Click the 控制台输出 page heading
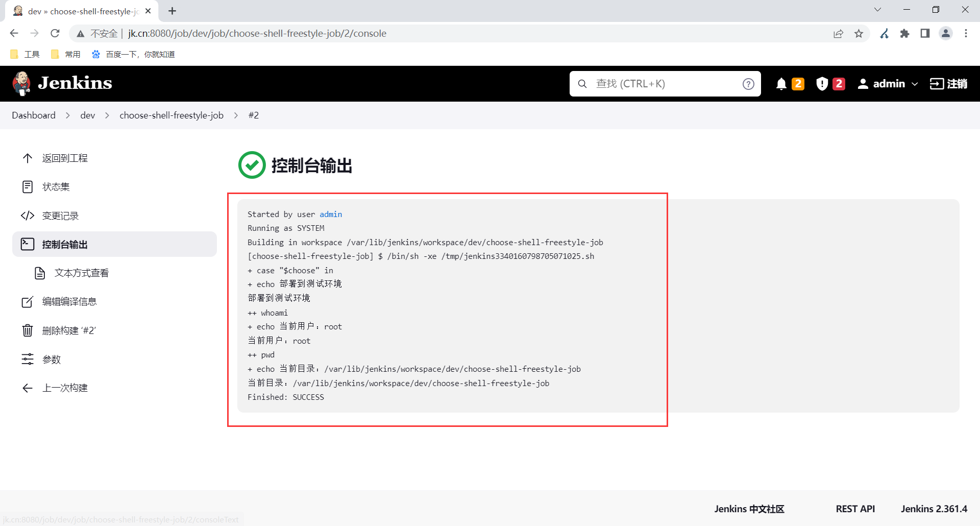The height and width of the screenshot is (526, 980). (312, 165)
